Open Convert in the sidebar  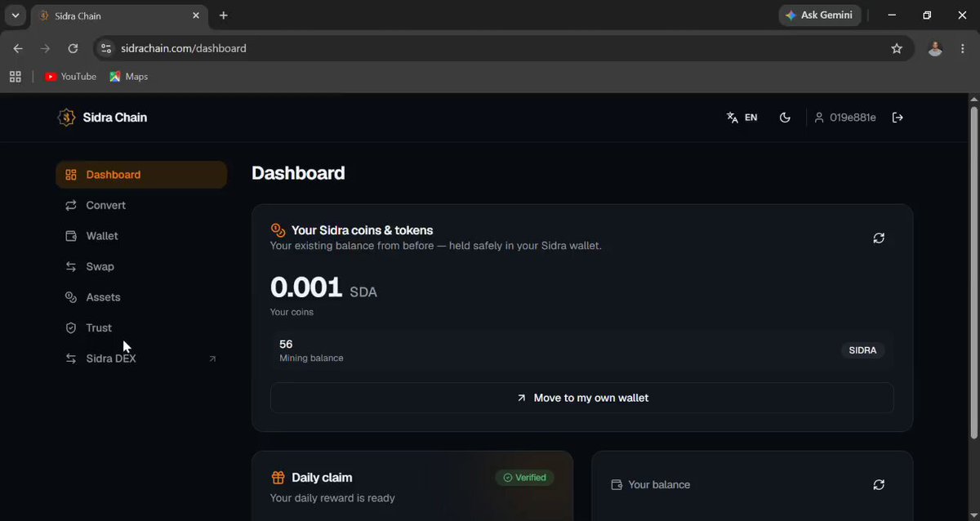(141, 205)
